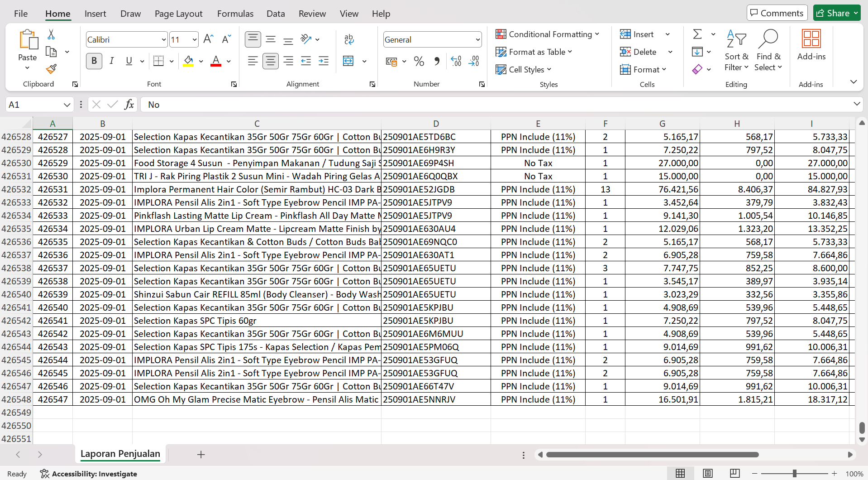The width and height of the screenshot is (868, 480).
Task: Decrease indent in Alignment group
Action: pos(306,61)
